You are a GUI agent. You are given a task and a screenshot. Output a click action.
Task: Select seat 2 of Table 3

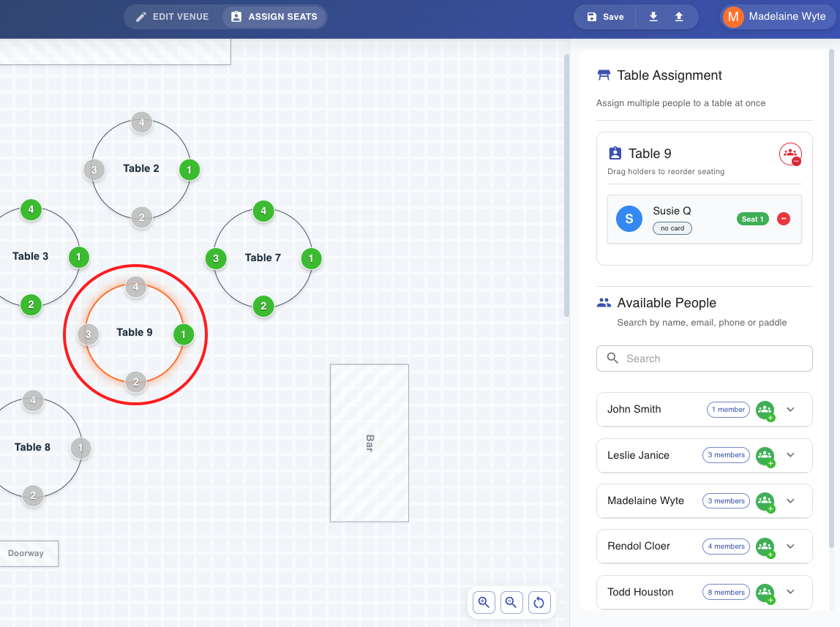[x=31, y=304]
